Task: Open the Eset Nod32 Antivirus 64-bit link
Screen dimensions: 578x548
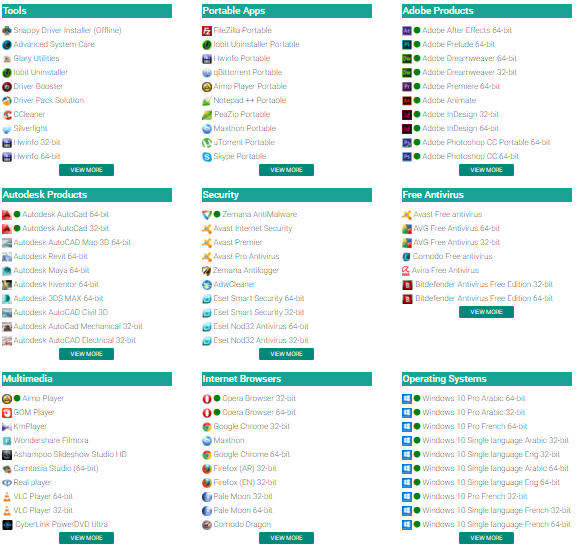Action: tap(261, 326)
